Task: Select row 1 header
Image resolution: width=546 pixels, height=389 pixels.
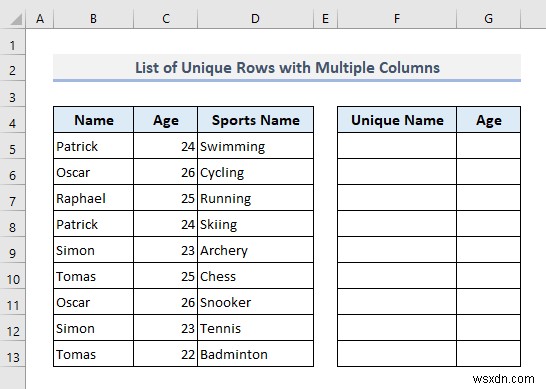Action: 13,42
